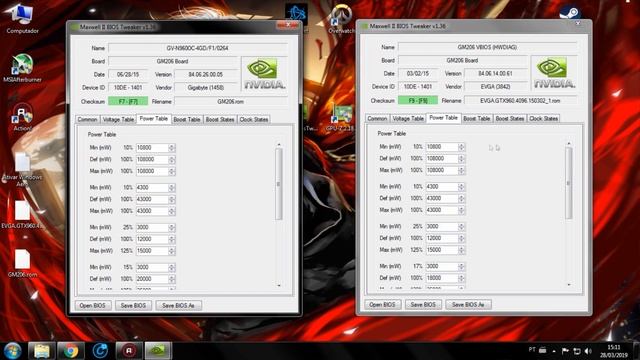The image size is (640, 360).
Task: Open the volume control in the tray
Action: pos(588,351)
